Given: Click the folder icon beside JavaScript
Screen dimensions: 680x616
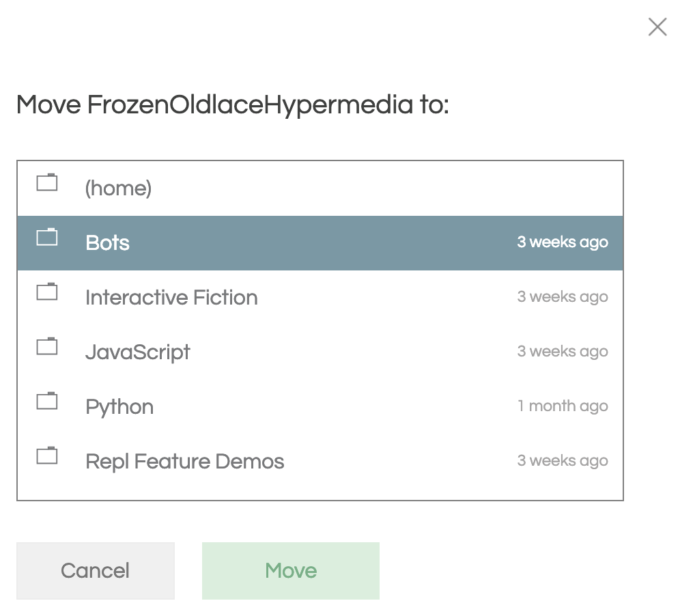Looking at the screenshot, I should tap(47, 346).
